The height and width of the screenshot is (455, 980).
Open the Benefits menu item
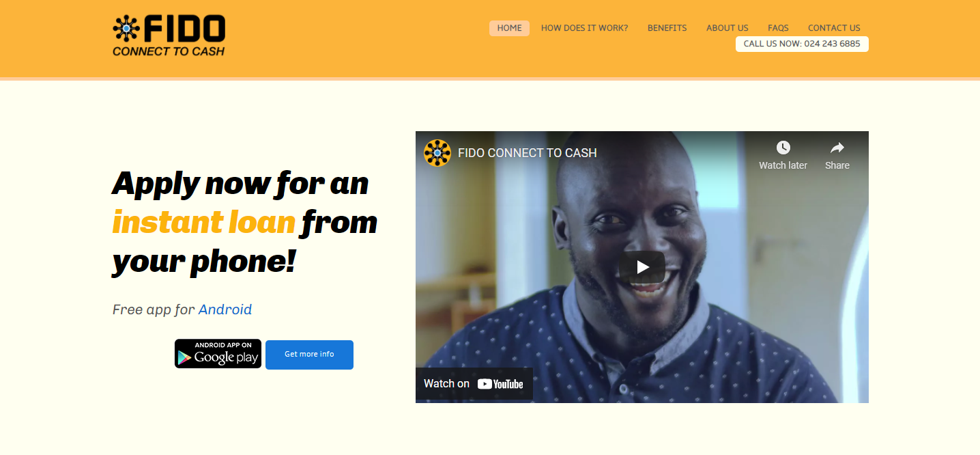[667, 28]
